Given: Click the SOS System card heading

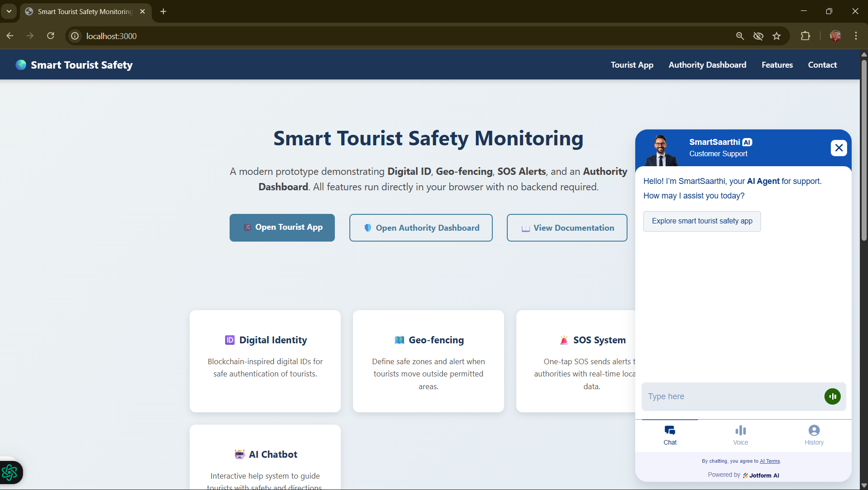Looking at the screenshot, I should pyautogui.click(x=599, y=340).
